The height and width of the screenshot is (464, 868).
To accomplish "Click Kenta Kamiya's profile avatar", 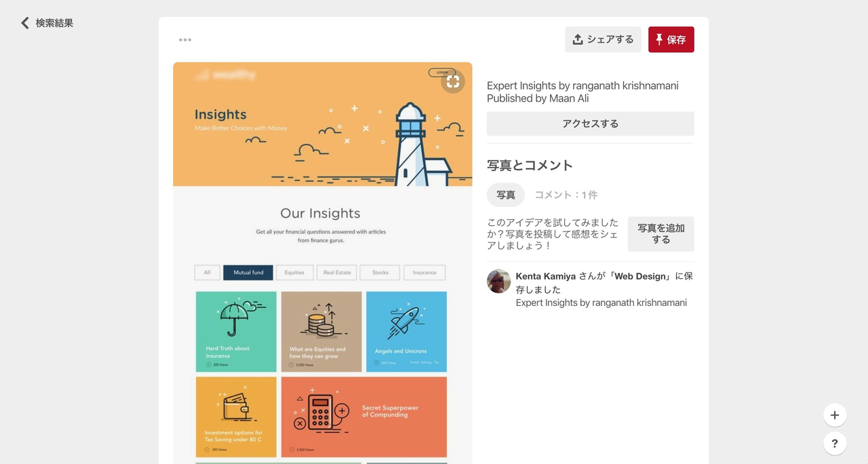I will pos(498,282).
